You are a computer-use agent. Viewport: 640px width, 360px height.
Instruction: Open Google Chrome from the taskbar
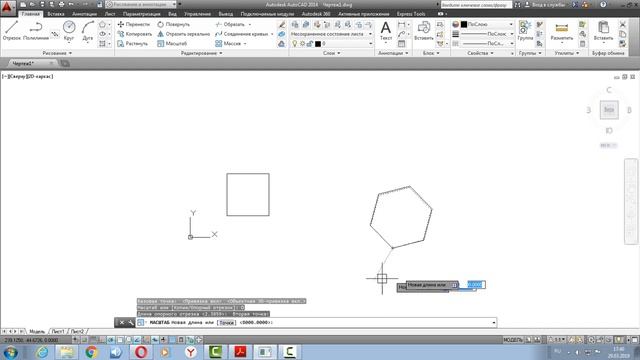point(91,352)
